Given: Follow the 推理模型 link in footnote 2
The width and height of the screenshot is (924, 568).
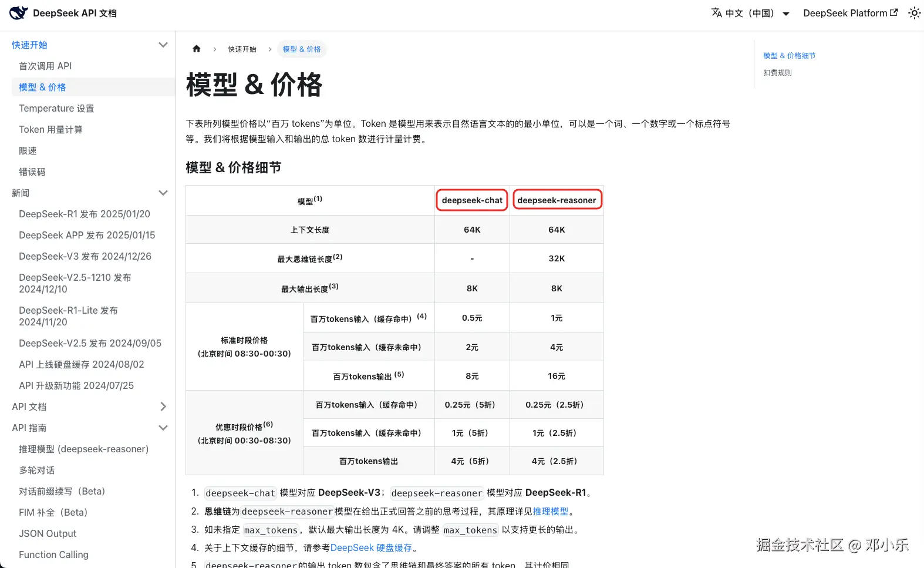Looking at the screenshot, I should coord(550,512).
